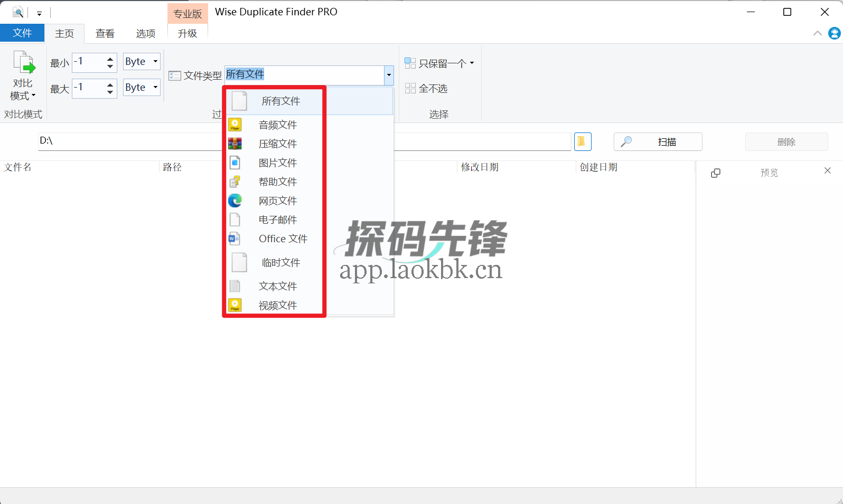
Task: Switch to the 主页 ribbon tab
Action: pos(64,33)
